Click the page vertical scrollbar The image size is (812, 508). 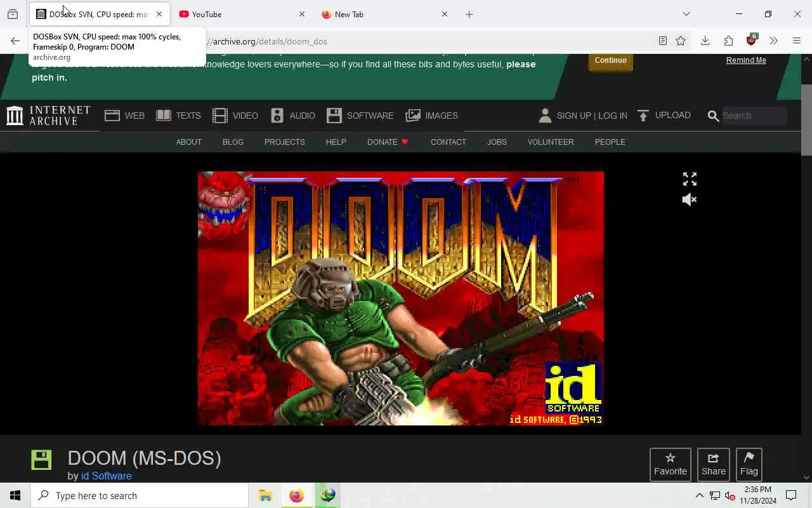806,119
